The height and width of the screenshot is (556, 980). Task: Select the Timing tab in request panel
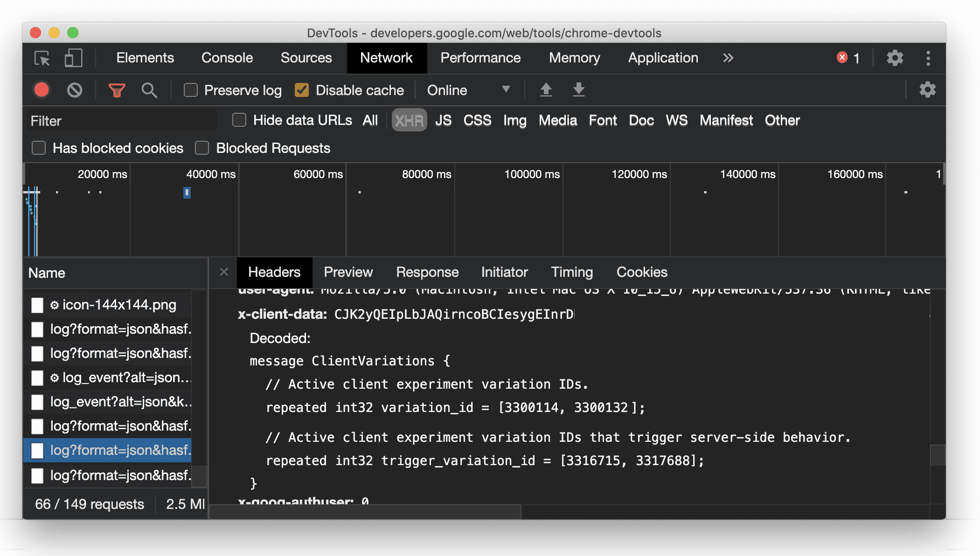pos(571,272)
